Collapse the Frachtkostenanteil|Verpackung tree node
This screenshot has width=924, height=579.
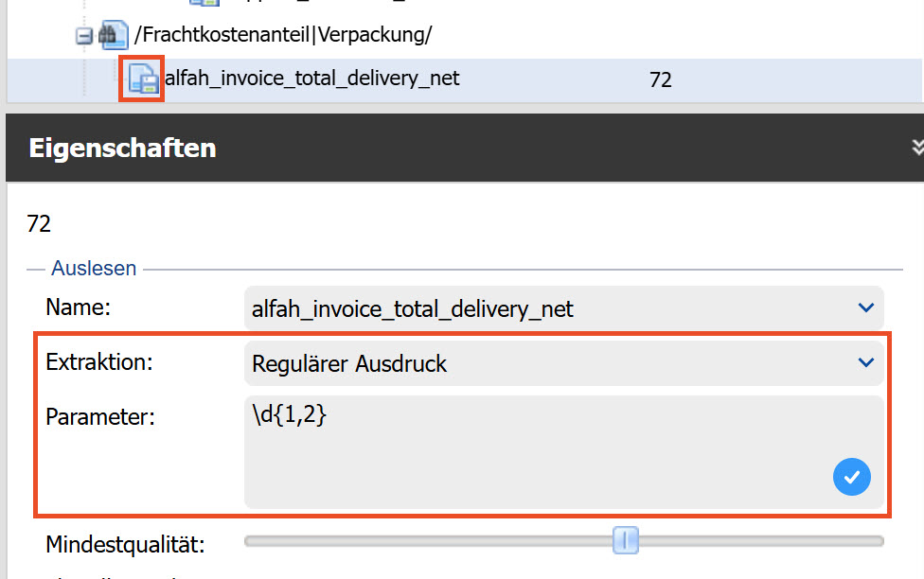(x=84, y=36)
